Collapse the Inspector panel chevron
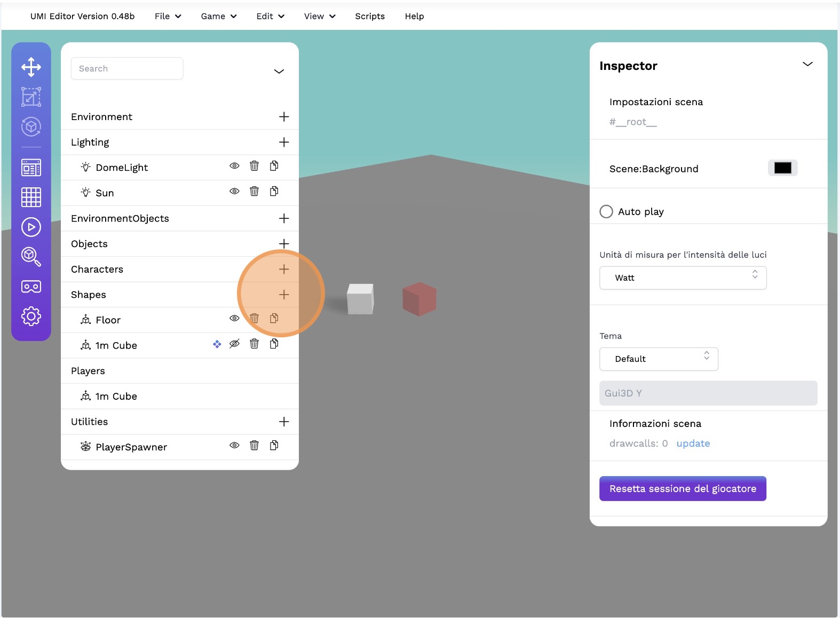The width and height of the screenshot is (840, 618). point(807,64)
